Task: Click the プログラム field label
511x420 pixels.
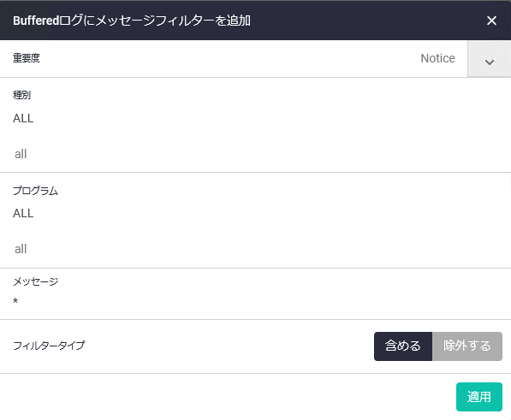Action: (36, 191)
